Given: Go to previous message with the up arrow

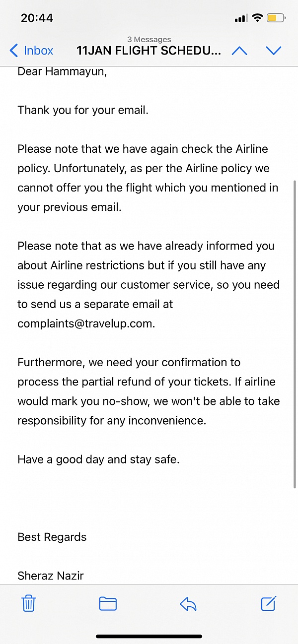Looking at the screenshot, I should 239,51.
